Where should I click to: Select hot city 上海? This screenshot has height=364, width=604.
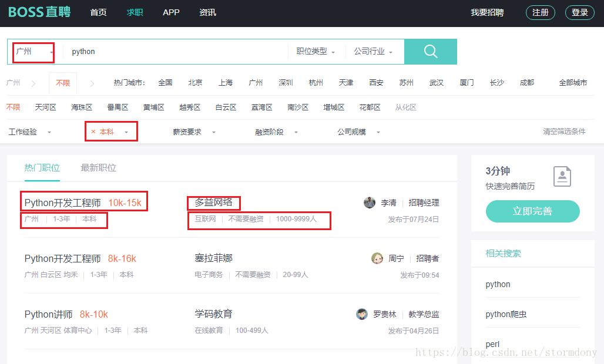[x=226, y=83]
